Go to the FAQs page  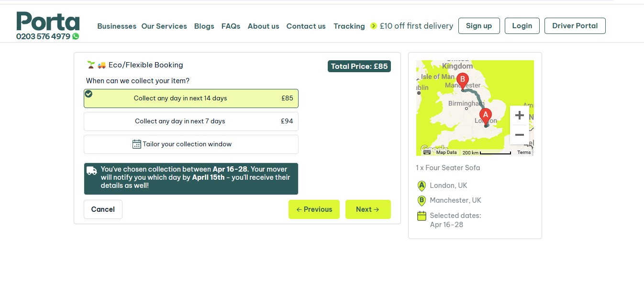tap(231, 26)
